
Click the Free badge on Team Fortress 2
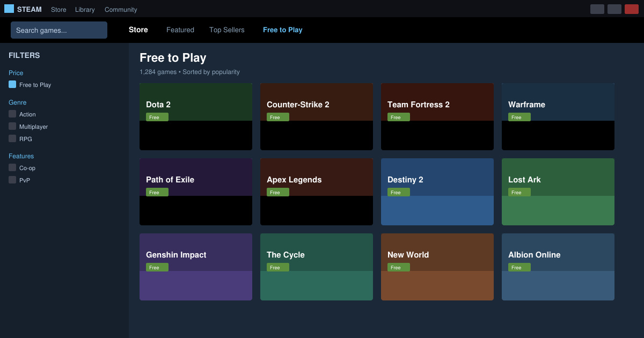(x=399, y=117)
